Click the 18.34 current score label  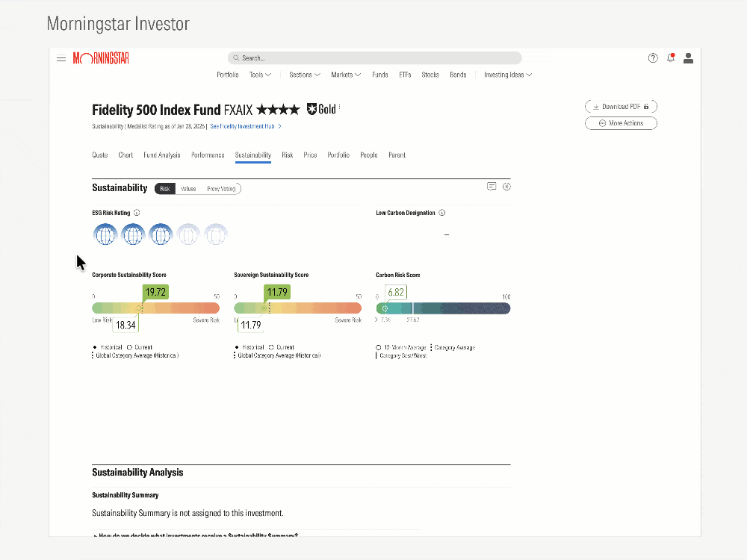tap(125, 325)
